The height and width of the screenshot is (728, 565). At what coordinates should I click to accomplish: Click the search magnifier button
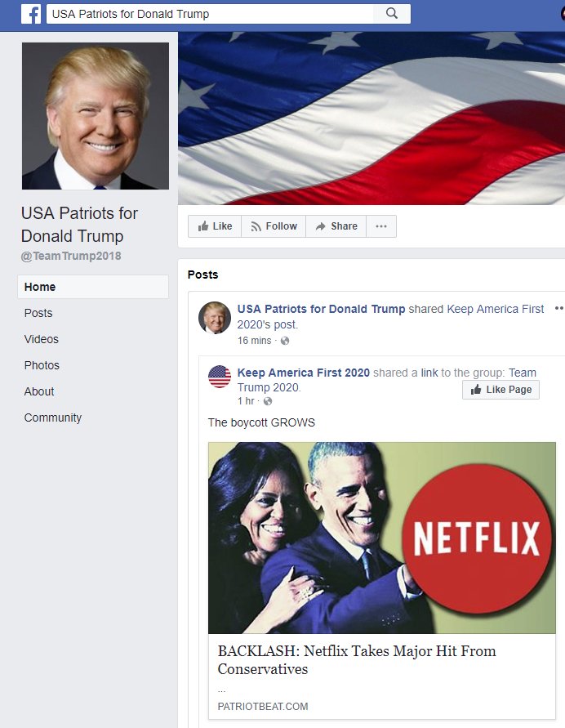coord(392,13)
